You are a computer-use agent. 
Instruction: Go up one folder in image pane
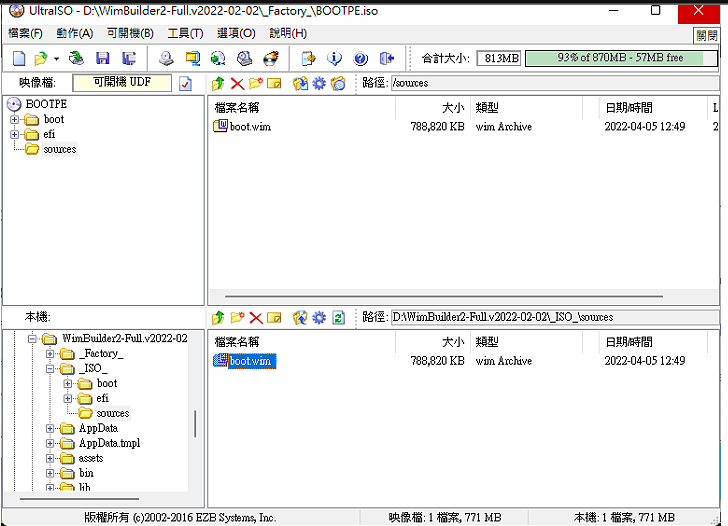click(218, 84)
